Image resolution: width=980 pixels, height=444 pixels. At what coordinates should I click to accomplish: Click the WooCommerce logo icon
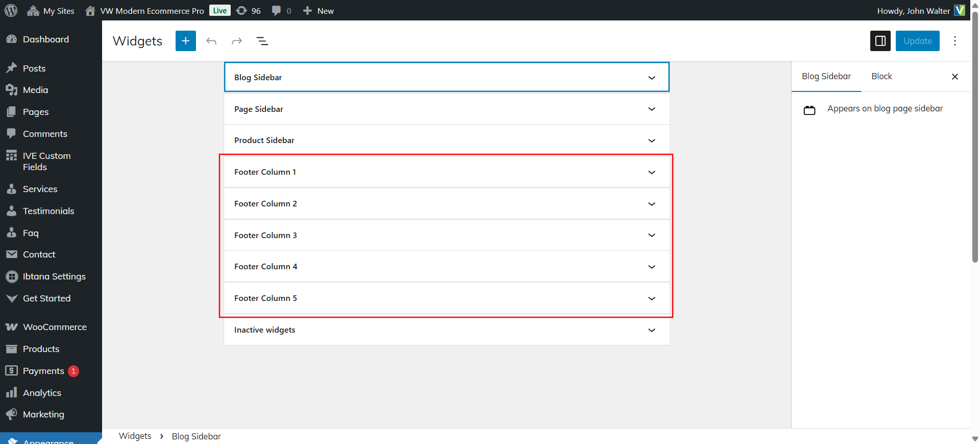(11, 327)
